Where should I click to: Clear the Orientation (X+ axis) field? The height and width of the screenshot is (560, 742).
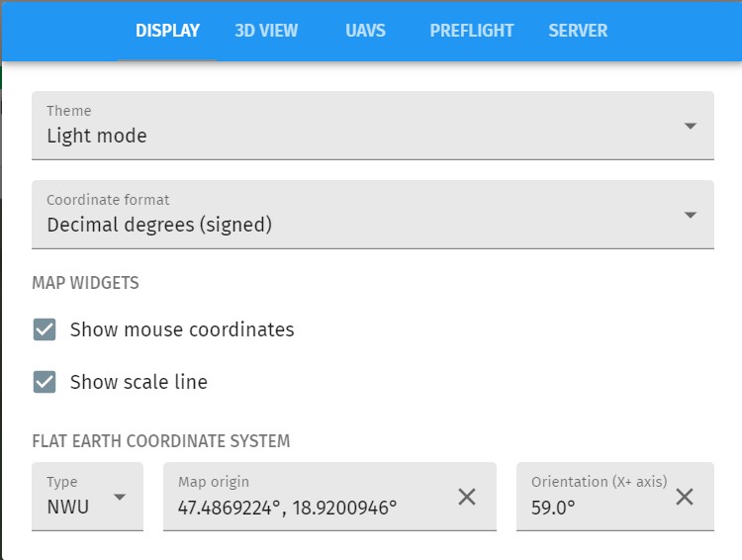click(x=685, y=497)
